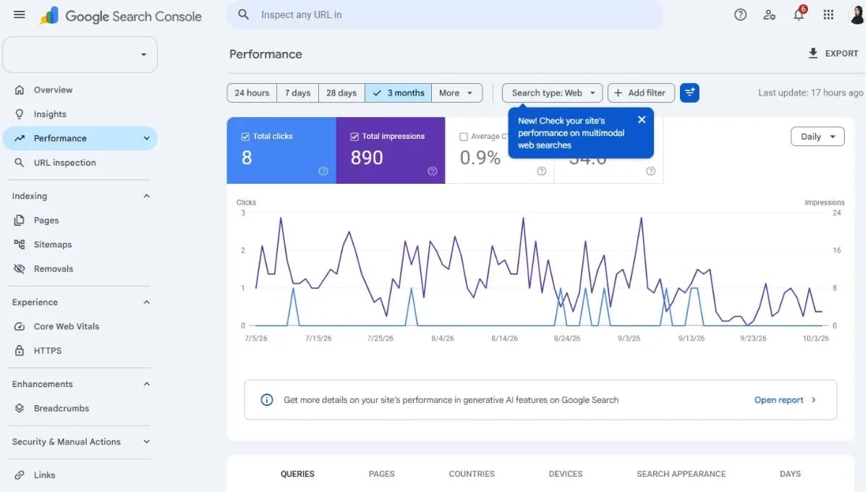Uncheck the Total impressions checkbox
868x492 pixels.
click(x=354, y=136)
